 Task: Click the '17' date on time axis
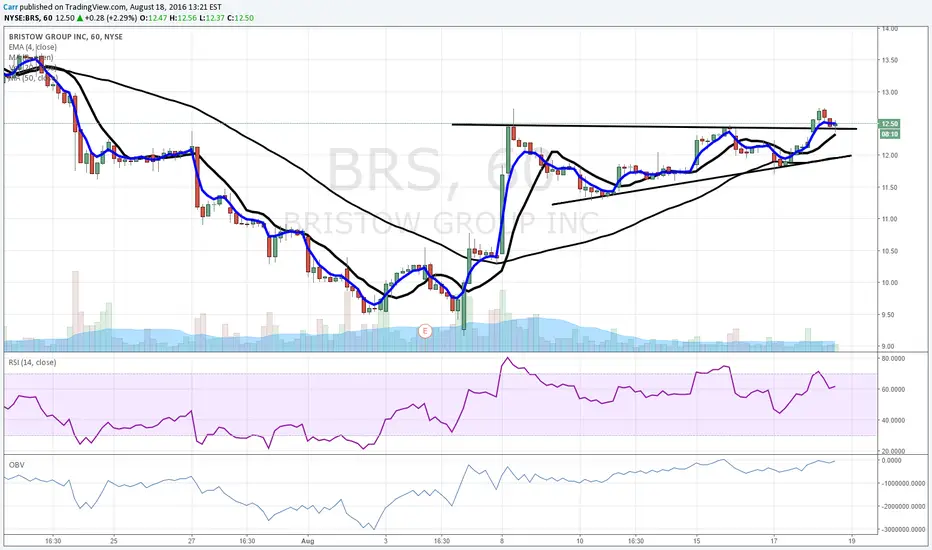pos(774,541)
